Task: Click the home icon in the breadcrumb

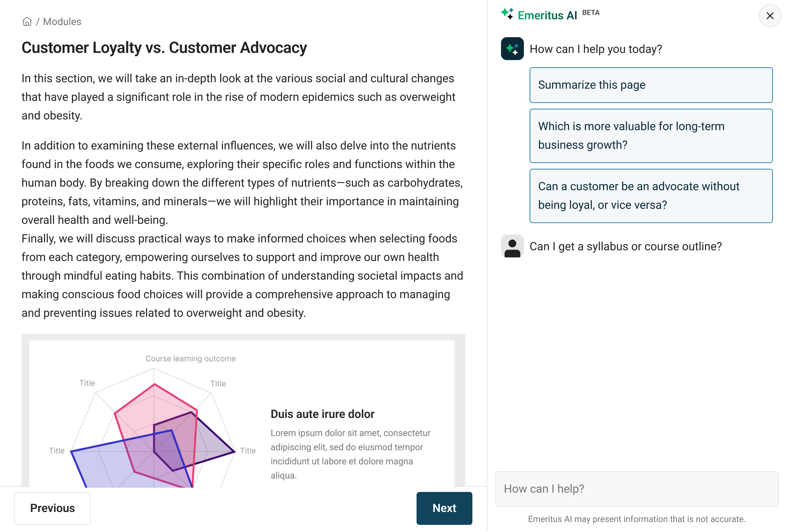Action: click(x=27, y=21)
